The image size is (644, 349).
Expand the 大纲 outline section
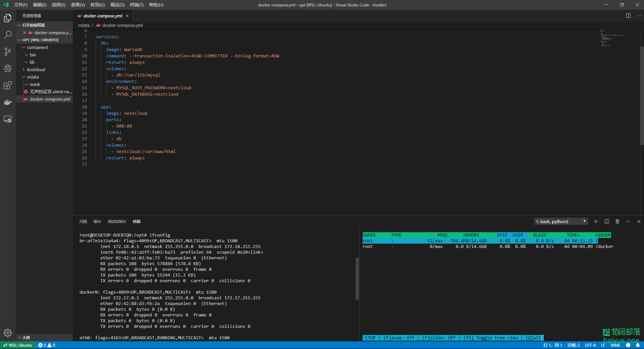(44, 338)
